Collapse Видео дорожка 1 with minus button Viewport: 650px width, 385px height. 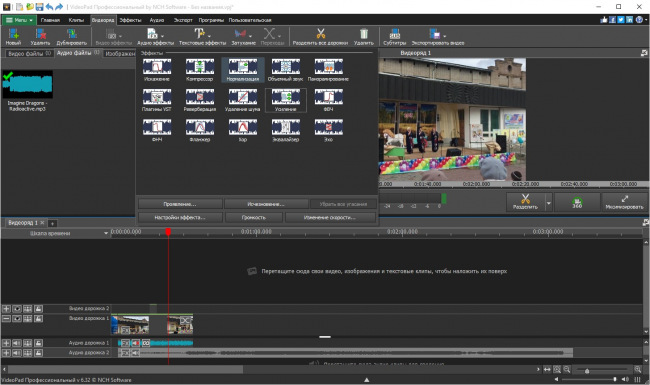(6, 319)
